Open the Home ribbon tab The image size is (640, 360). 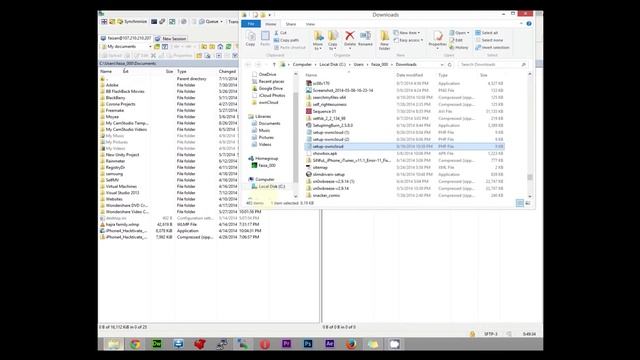(271, 24)
